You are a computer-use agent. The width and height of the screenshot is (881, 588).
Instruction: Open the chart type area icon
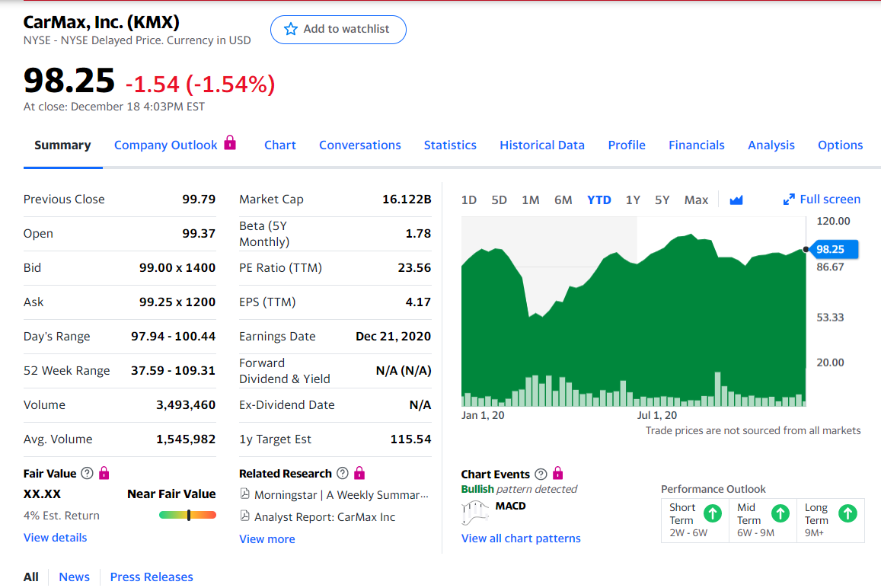[x=736, y=200]
